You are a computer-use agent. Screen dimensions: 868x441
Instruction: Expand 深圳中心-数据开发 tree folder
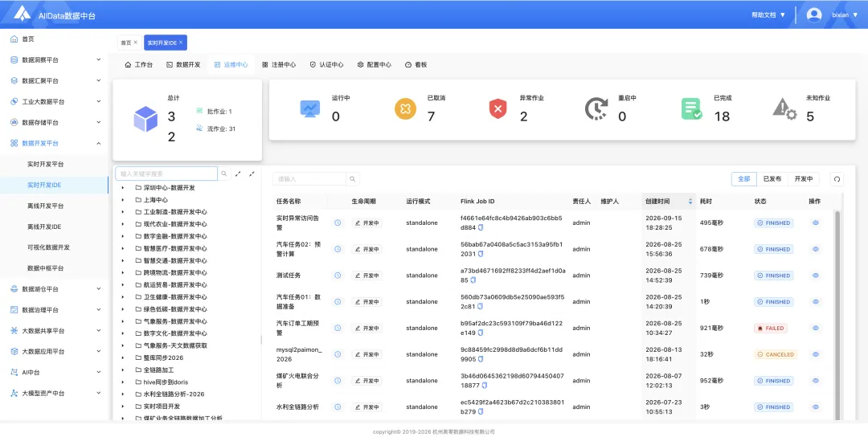tap(123, 188)
